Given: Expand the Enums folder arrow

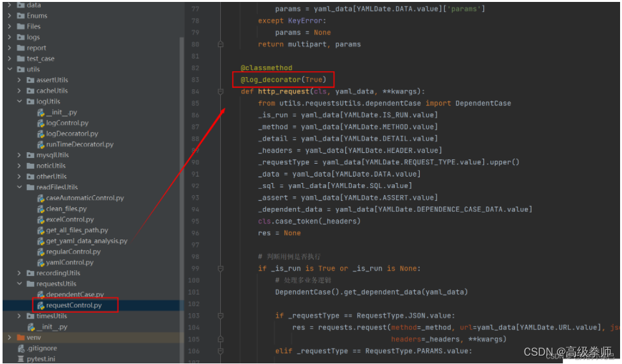Looking at the screenshot, I should click(x=10, y=15).
